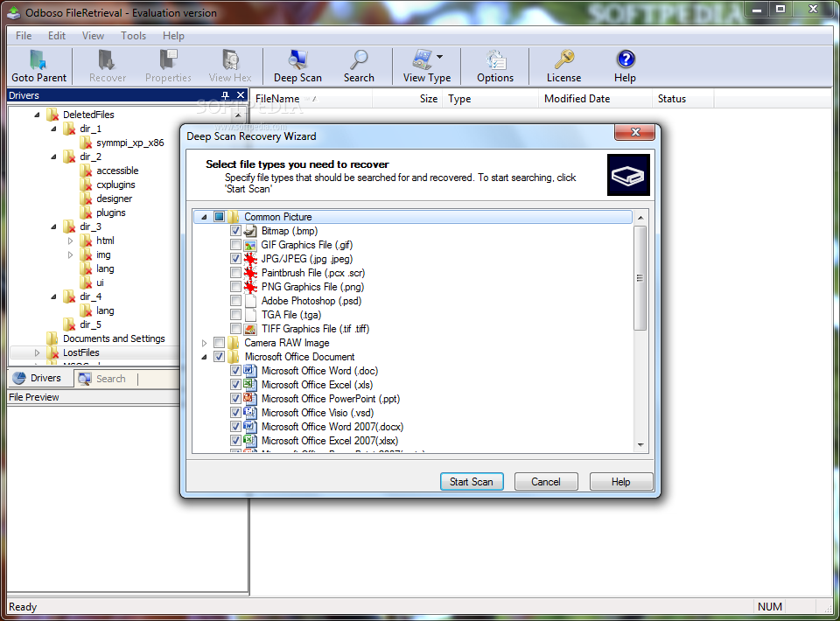Click the Bitmap (.bmp) file type icon
The width and height of the screenshot is (840, 621).
point(250,231)
